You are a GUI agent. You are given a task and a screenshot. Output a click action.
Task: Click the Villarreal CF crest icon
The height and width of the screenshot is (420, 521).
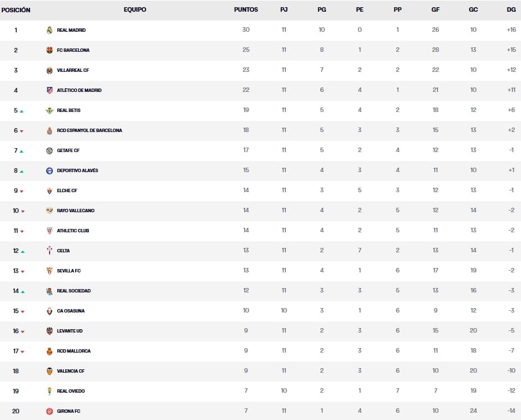coord(50,70)
